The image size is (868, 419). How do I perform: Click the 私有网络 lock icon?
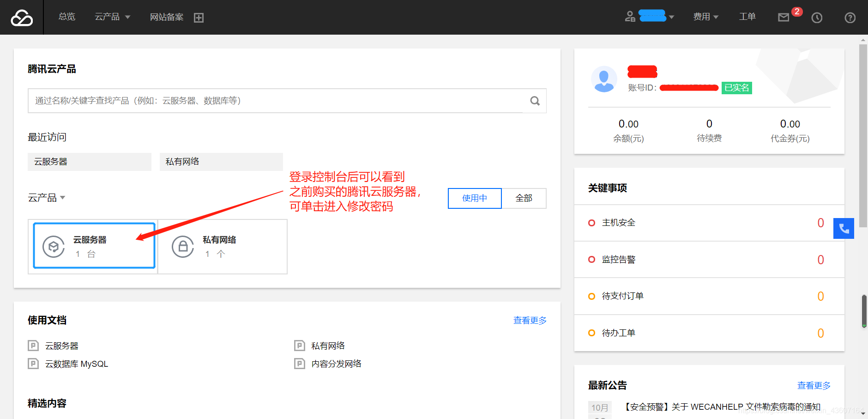pos(183,247)
